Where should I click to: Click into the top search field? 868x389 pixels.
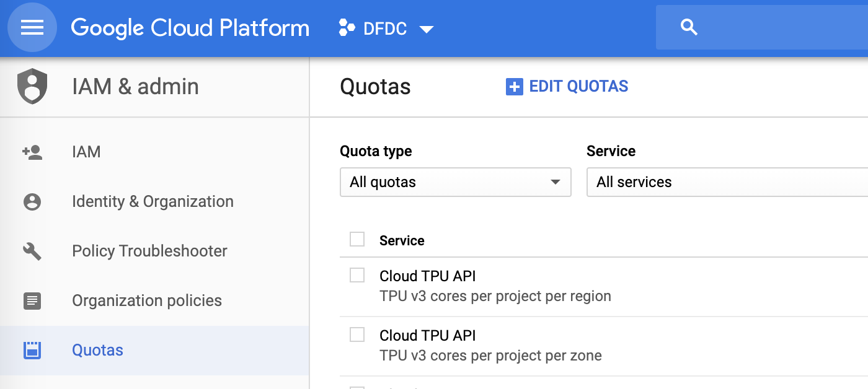(x=762, y=27)
